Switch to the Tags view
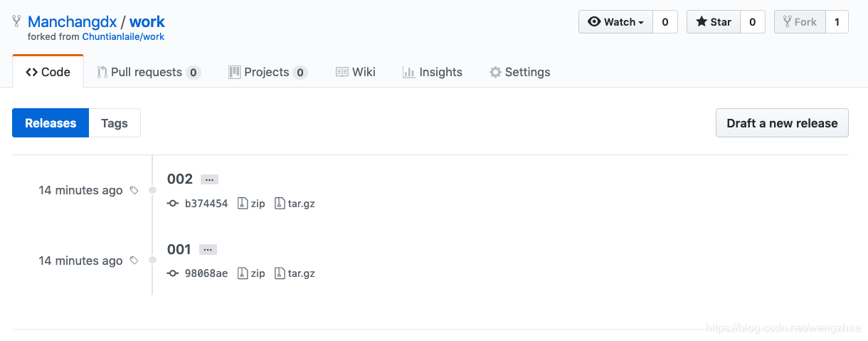Screen dimensions: 868x341 [x=115, y=123]
